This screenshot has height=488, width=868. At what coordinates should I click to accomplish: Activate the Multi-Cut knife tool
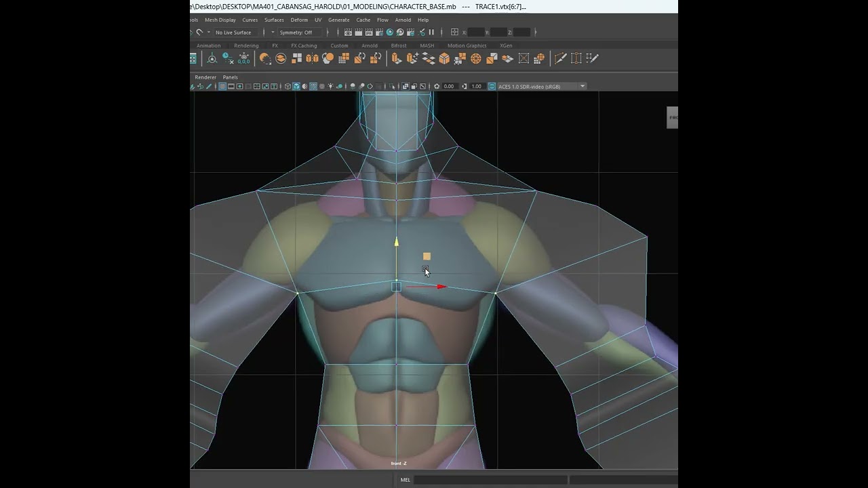(x=560, y=58)
